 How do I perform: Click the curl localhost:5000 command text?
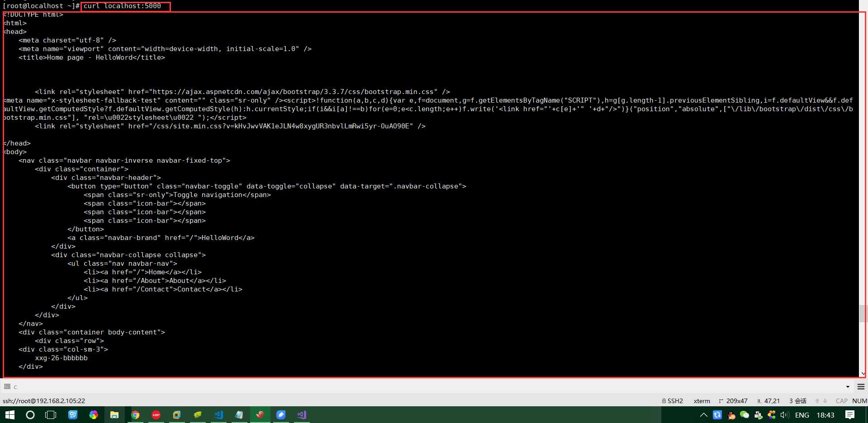point(122,6)
